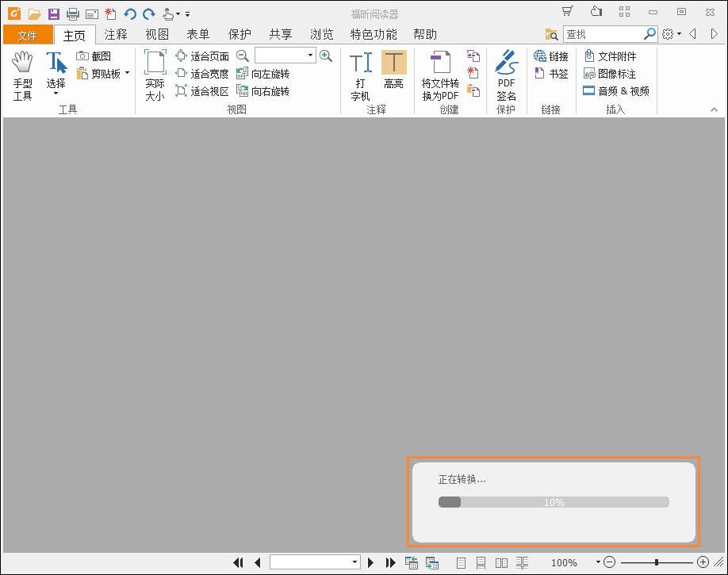Click the PDF签名 signing tool

coord(506,75)
